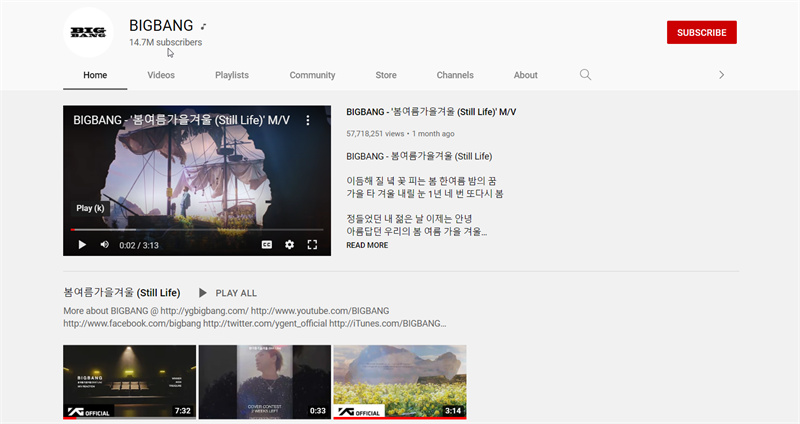Click the BIGBANG channel name
This screenshot has height=424, width=800.
pos(161,26)
